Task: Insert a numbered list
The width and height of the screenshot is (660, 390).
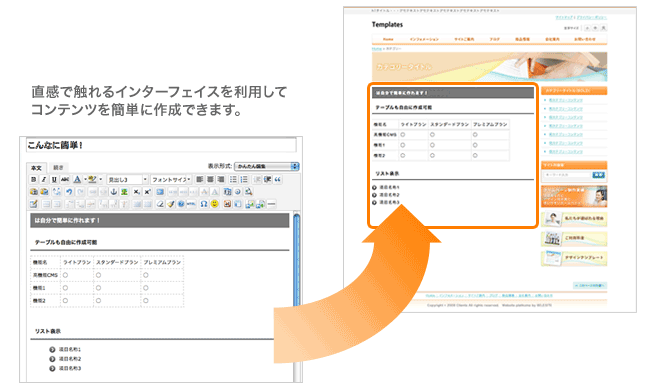Action: point(244,179)
